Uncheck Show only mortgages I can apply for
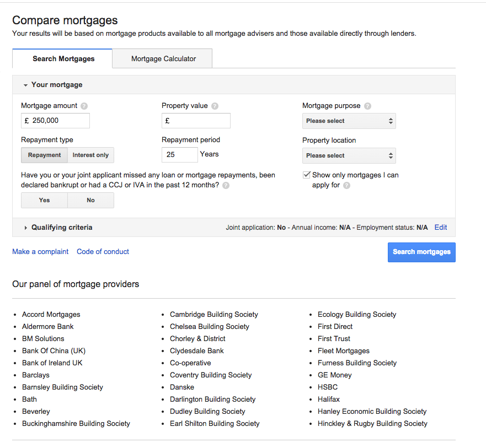 pos(307,175)
